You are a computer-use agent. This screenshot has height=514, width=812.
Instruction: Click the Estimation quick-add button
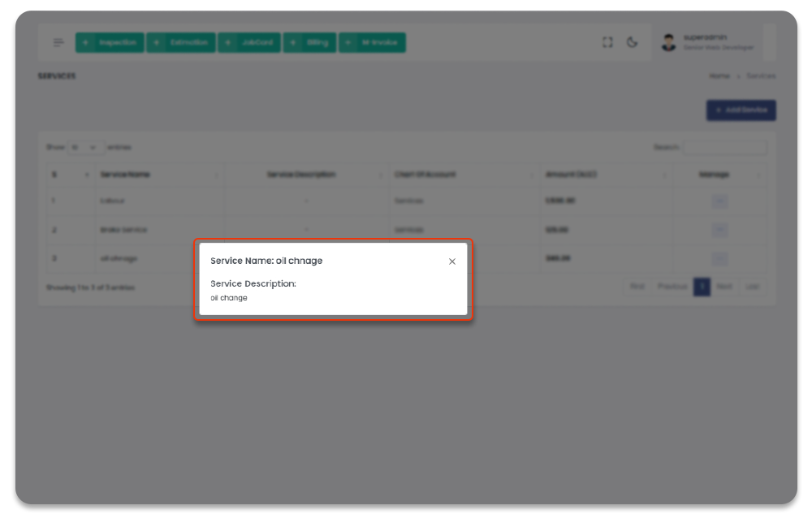coord(181,43)
